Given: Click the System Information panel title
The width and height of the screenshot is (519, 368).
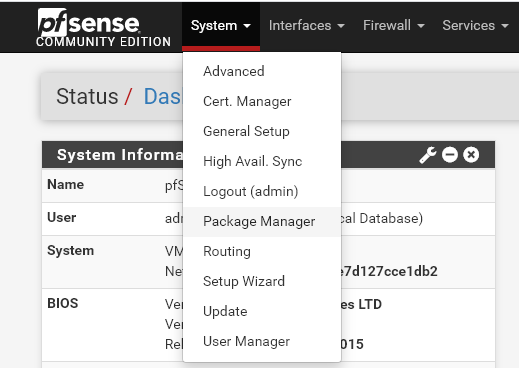Looking at the screenshot, I should pos(120,155).
